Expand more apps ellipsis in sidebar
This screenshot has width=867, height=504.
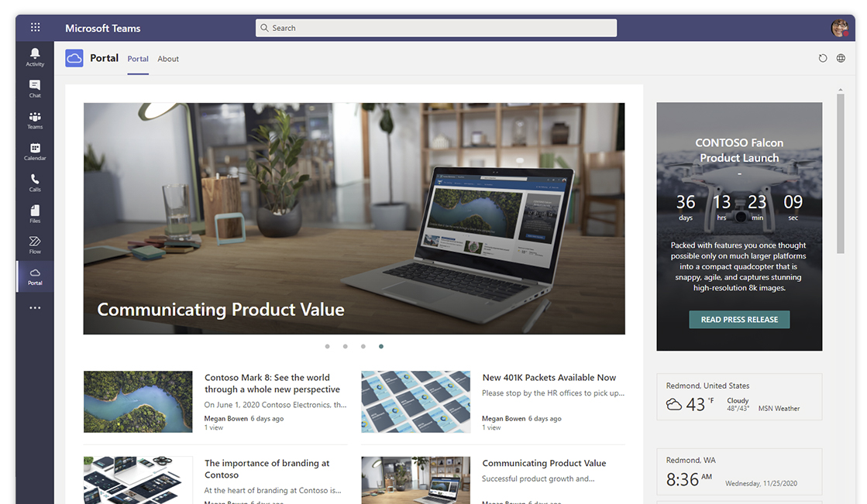(x=35, y=308)
